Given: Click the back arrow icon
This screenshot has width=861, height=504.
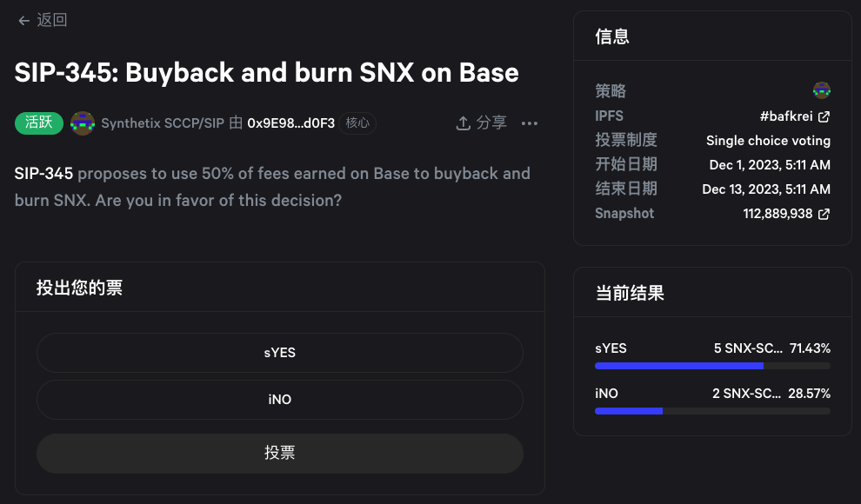Looking at the screenshot, I should tap(23, 20).
